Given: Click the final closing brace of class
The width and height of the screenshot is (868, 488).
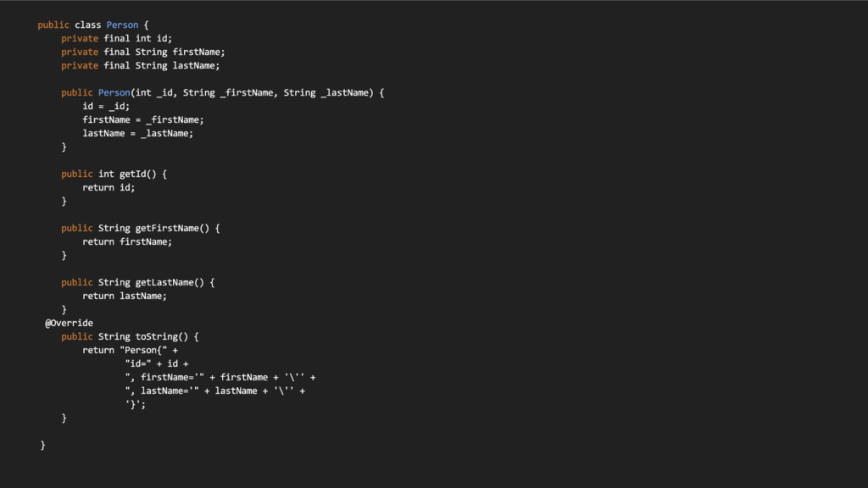Looking at the screenshot, I should (x=42, y=445).
